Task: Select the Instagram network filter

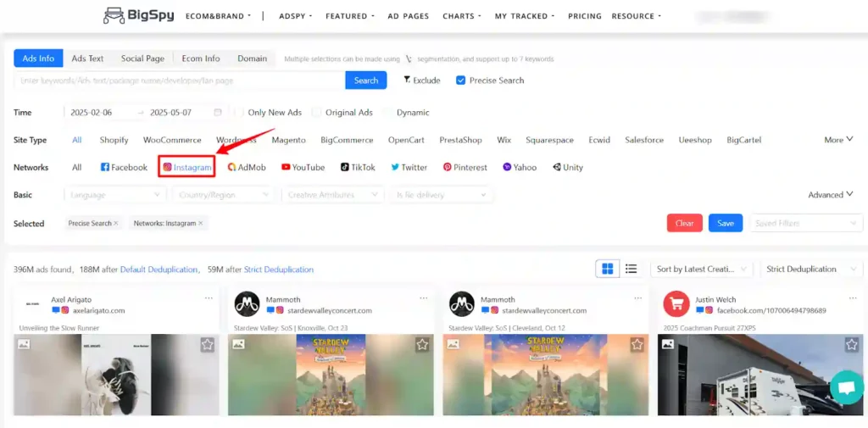Action: click(x=187, y=167)
